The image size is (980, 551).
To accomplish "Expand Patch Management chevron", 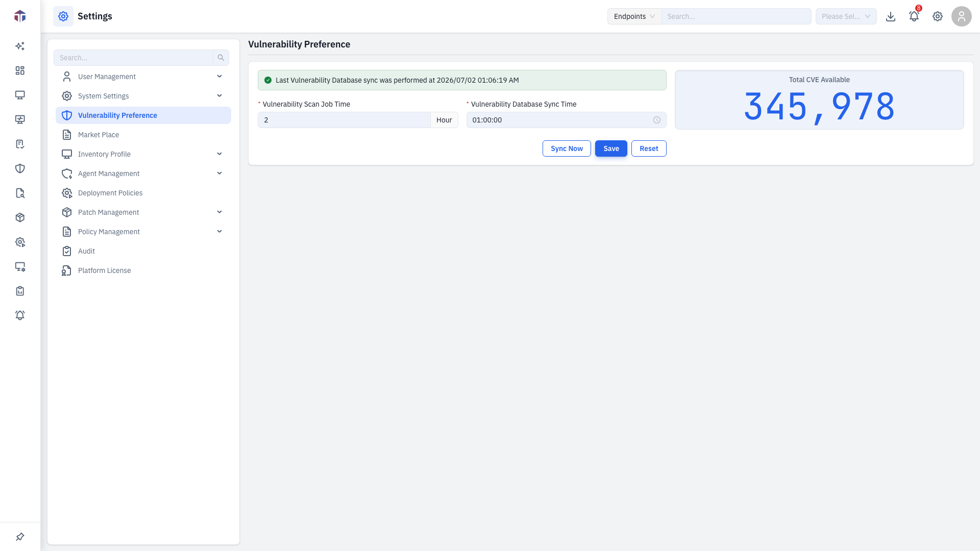I will pos(219,212).
